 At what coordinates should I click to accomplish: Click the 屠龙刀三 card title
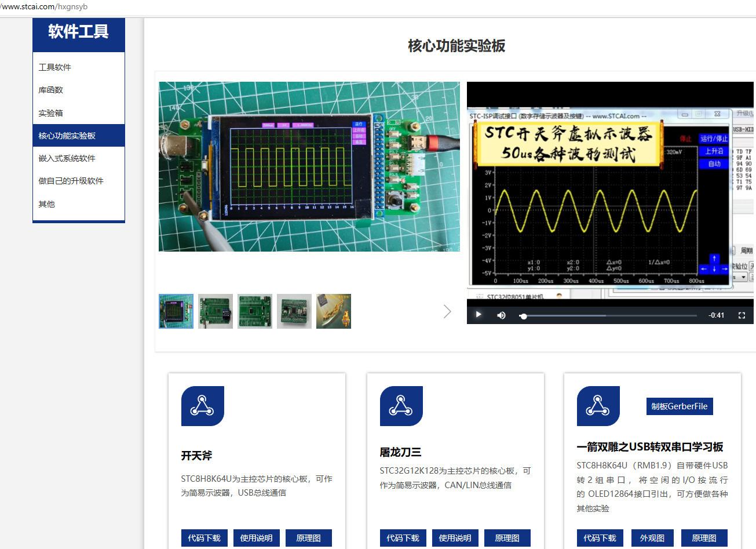point(400,452)
